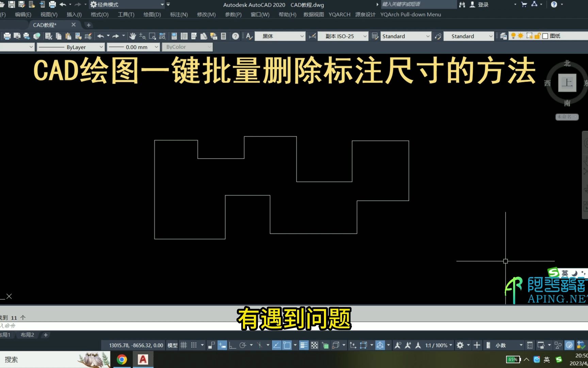The width and height of the screenshot is (588, 368).
Task: Open the 编辑(E) menu
Action: [23, 15]
